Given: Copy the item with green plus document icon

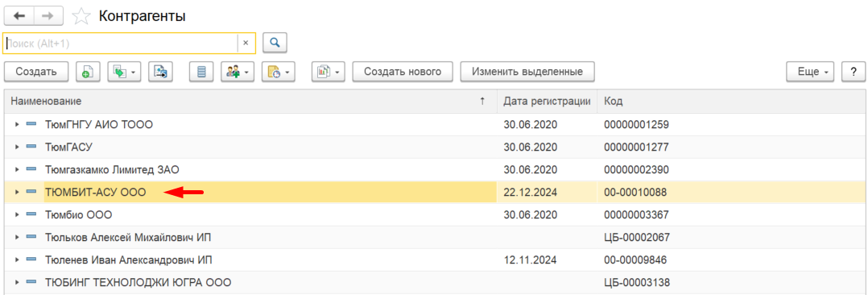Looking at the screenshot, I should [88, 72].
